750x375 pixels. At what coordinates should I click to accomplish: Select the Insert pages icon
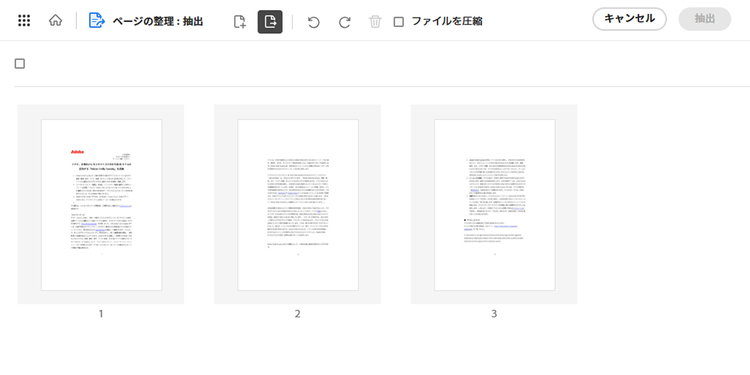click(240, 22)
